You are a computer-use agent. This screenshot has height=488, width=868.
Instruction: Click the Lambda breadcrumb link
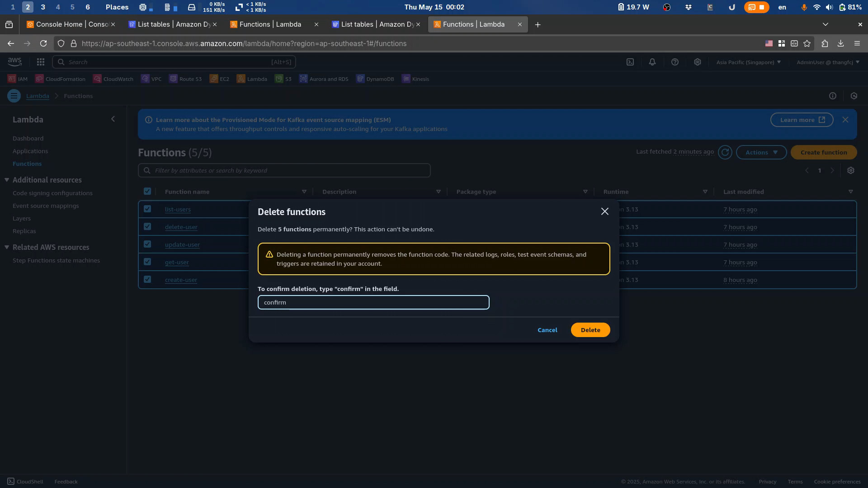coord(38,96)
